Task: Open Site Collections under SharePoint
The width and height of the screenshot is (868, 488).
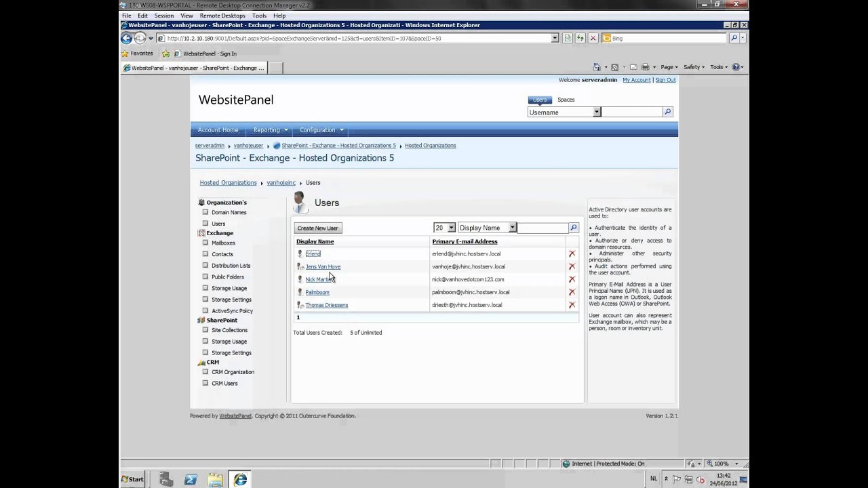Action: [x=229, y=330]
